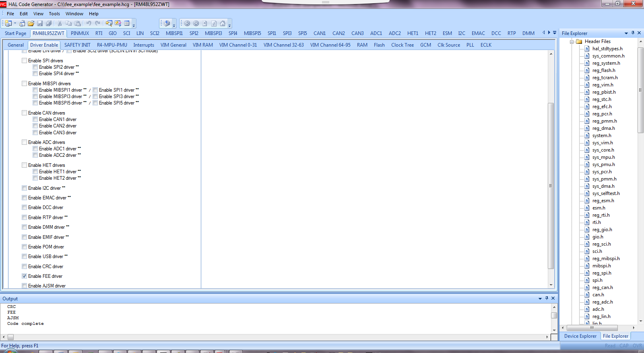Click the Home page icon
644x353 pixels.
tap(223, 23)
